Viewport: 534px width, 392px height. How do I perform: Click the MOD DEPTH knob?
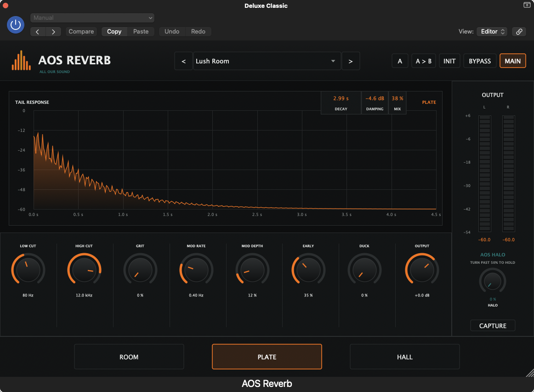point(252,270)
